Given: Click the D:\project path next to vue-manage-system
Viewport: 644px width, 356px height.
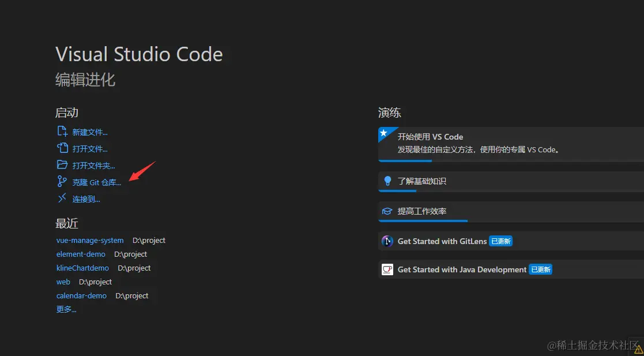Looking at the screenshot, I should 149,241.
